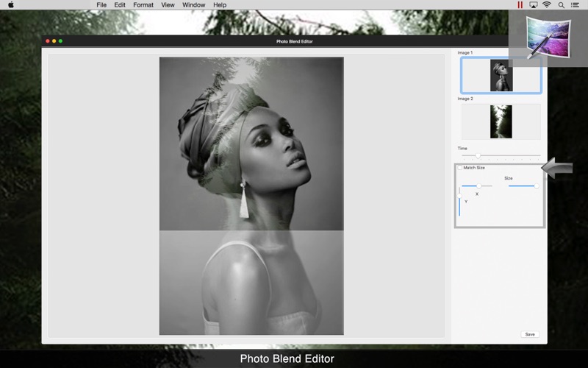Open the Format menu
Screen dimensions: 588x368
[143, 5]
